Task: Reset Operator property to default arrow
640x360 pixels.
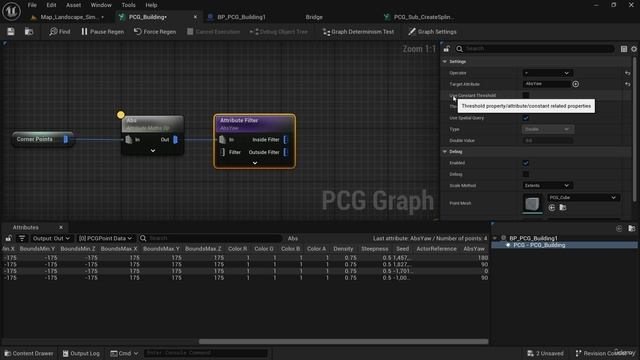Action: 627,73
